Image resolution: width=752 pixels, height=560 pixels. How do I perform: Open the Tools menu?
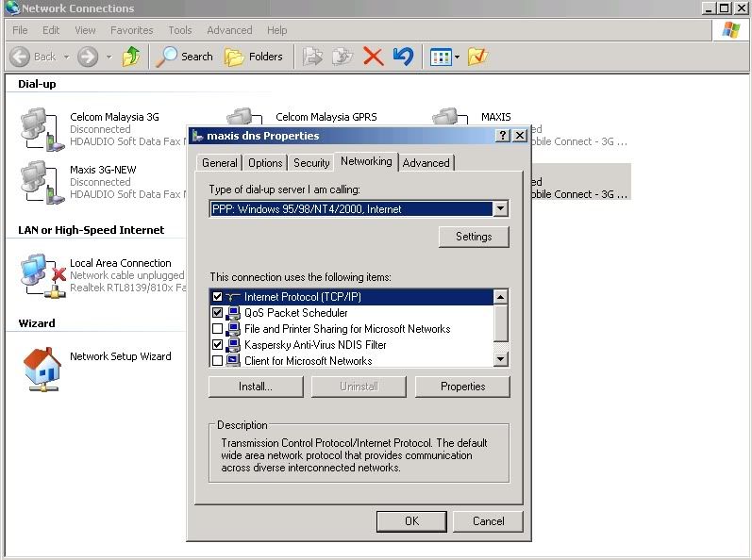point(180,30)
